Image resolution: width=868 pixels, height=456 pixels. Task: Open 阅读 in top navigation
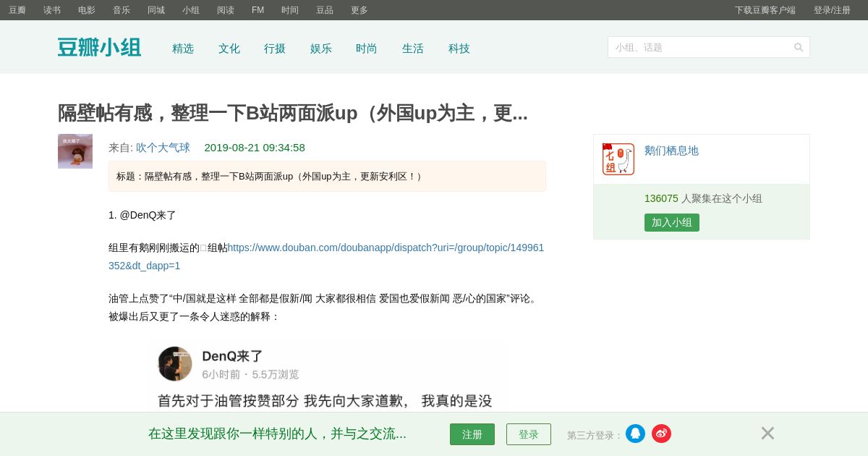pyautogui.click(x=226, y=10)
